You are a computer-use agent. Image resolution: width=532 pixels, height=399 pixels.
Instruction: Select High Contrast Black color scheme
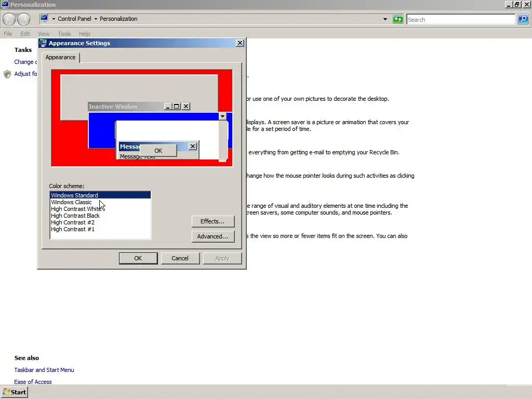click(x=100, y=216)
